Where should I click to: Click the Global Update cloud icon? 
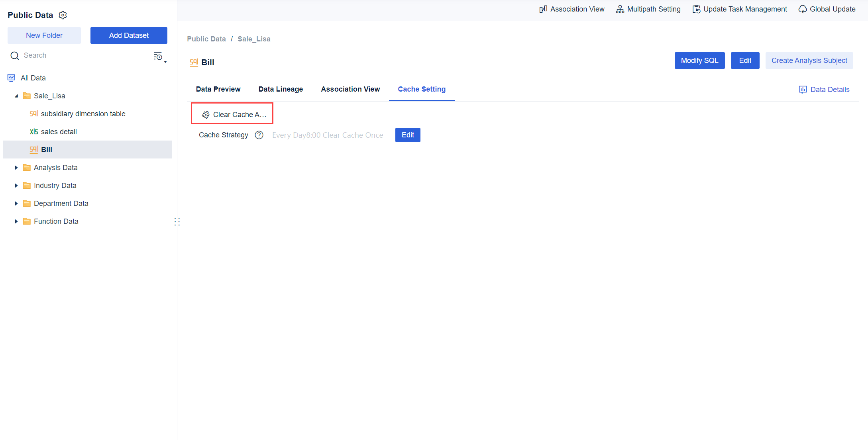tap(803, 9)
